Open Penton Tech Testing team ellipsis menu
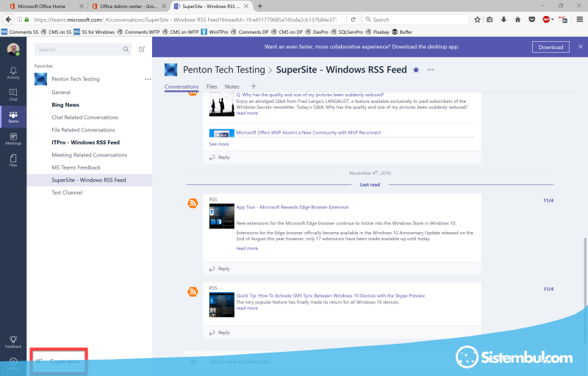Screen dimensions: 588x376 click(x=148, y=79)
